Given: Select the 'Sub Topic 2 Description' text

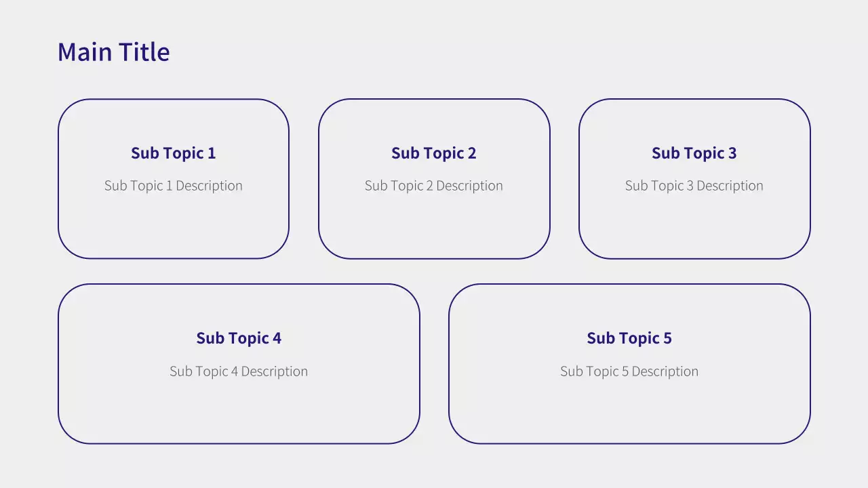Looking at the screenshot, I should coord(434,186).
